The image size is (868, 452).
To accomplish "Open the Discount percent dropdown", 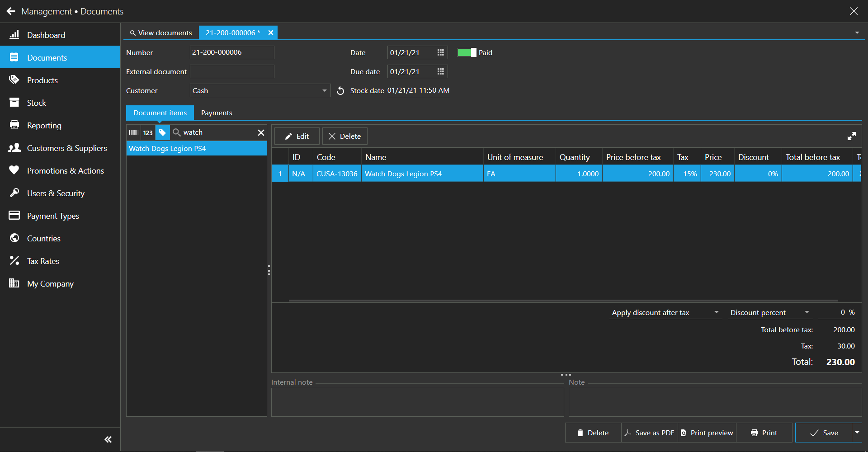I will pos(807,312).
